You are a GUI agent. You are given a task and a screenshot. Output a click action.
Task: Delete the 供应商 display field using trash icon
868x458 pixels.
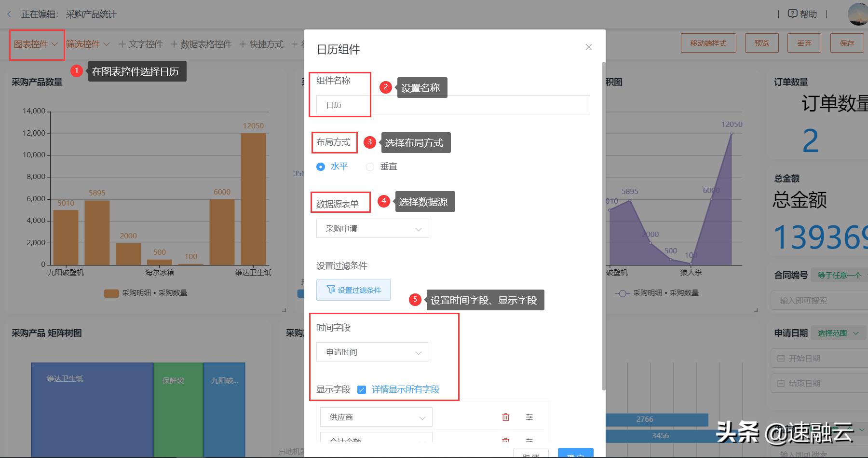(505, 416)
